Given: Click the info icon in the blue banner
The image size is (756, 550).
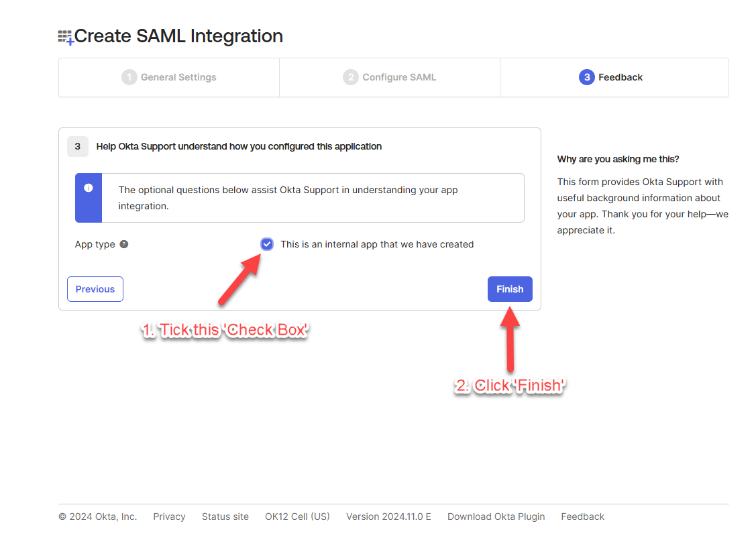Looking at the screenshot, I should point(89,188).
